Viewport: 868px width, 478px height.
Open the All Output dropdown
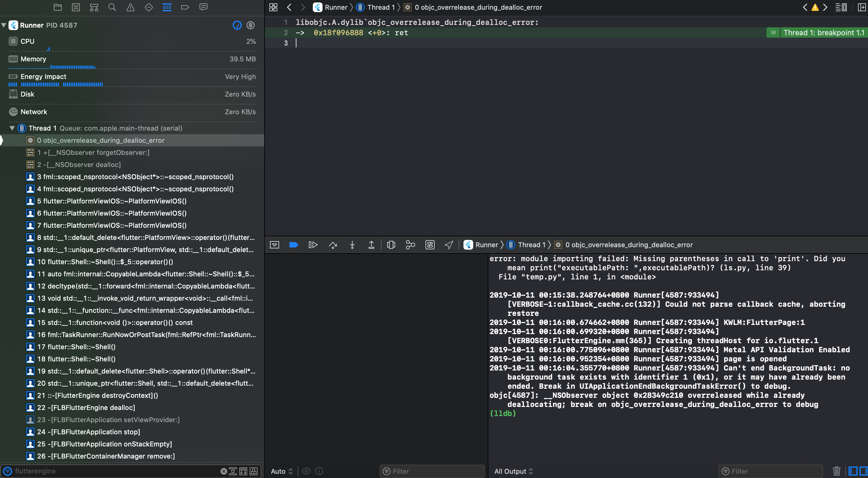coord(514,471)
